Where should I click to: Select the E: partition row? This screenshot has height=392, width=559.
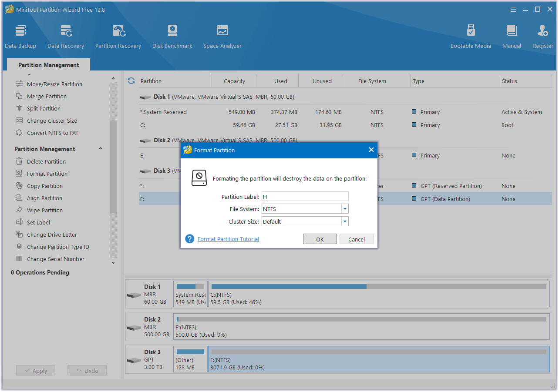(x=345, y=155)
